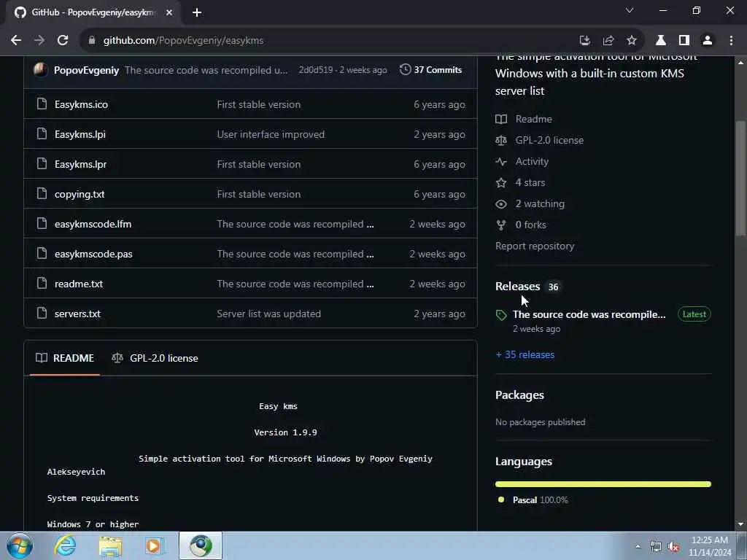The width and height of the screenshot is (747, 560).
Task: Click the yellow Pascal language bar
Action: tap(603, 484)
